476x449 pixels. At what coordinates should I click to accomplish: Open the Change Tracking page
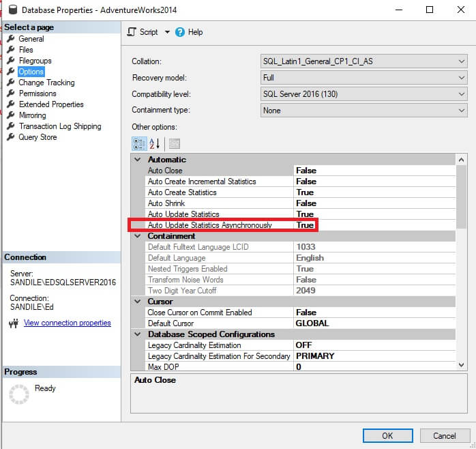coord(46,83)
